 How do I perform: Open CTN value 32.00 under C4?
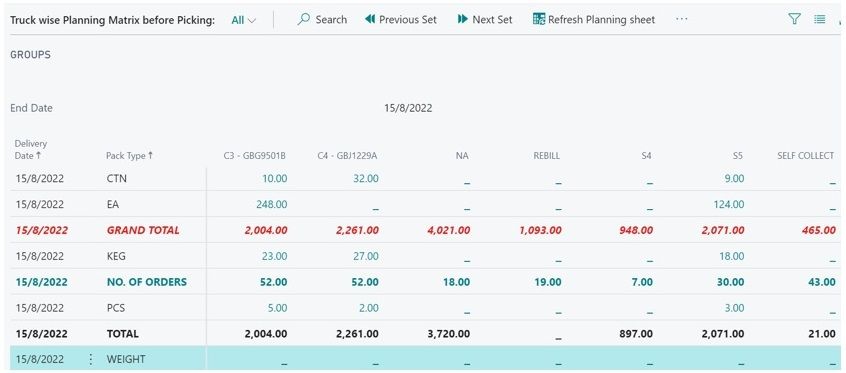pyautogui.click(x=365, y=178)
